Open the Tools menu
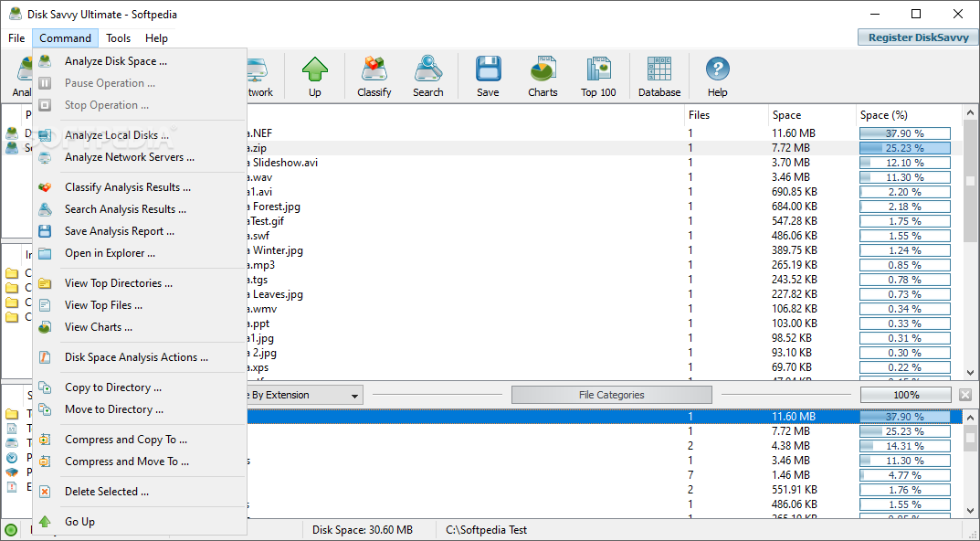 point(118,38)
